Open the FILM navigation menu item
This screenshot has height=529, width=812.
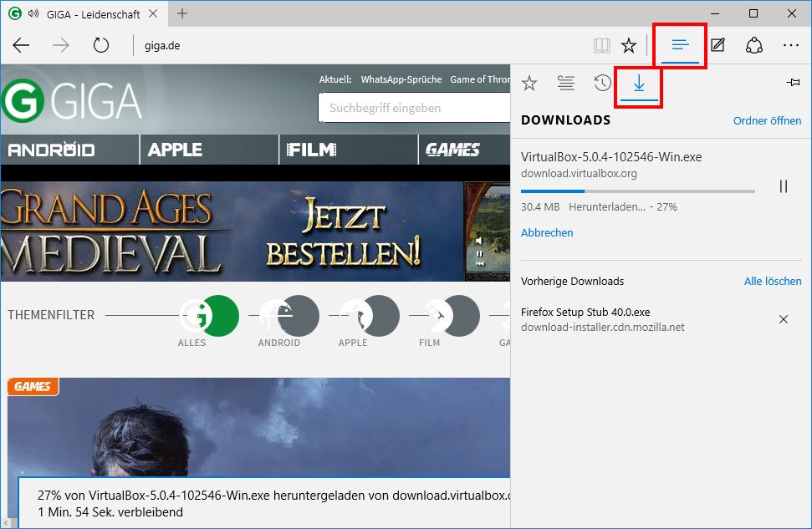[349, 150]
